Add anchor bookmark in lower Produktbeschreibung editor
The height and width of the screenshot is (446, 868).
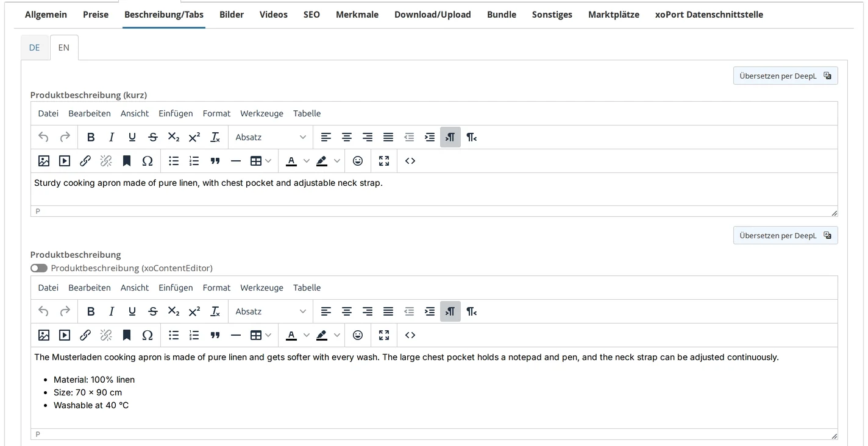(x=127, y=335)
